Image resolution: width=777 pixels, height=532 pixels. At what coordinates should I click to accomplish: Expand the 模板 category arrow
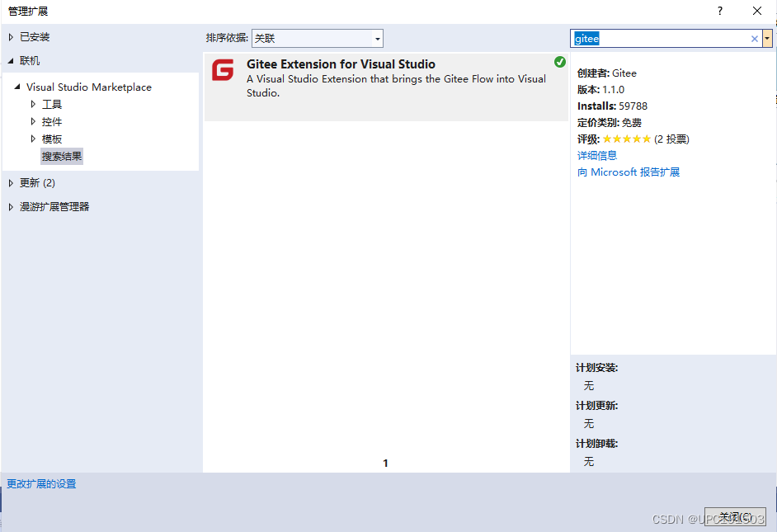pos(33,139)
